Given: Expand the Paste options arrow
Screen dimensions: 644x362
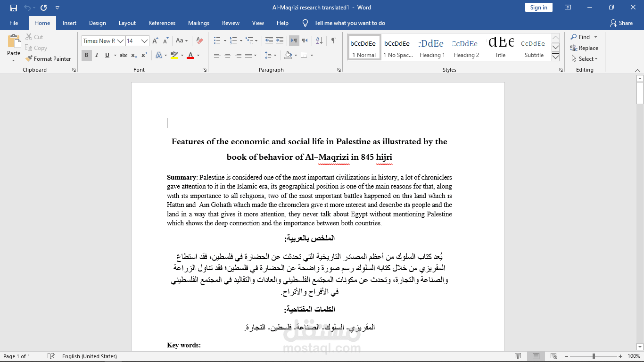Looking at the screenshot, I should pos(14,60).
